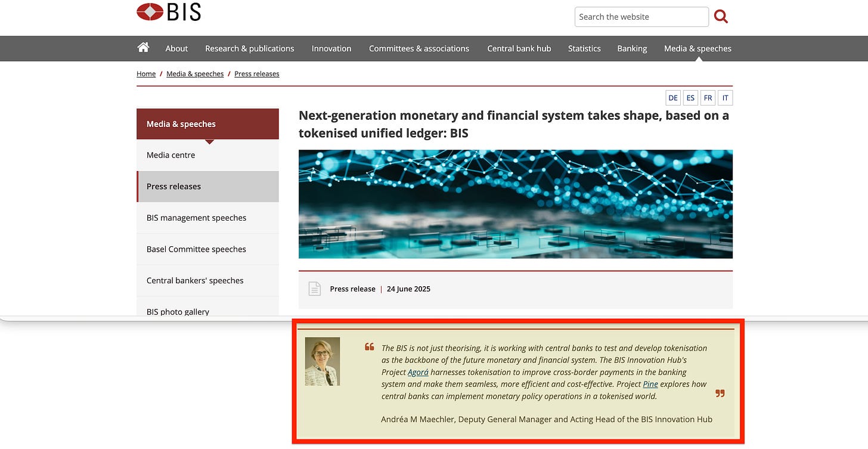Click the BIS logo
868x449 pixels.
169,12
